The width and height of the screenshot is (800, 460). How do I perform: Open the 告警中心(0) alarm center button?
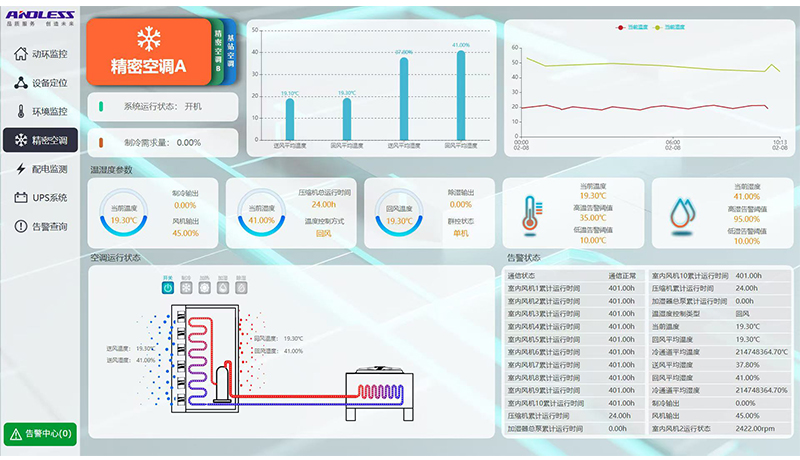click(x=40, y=434)
